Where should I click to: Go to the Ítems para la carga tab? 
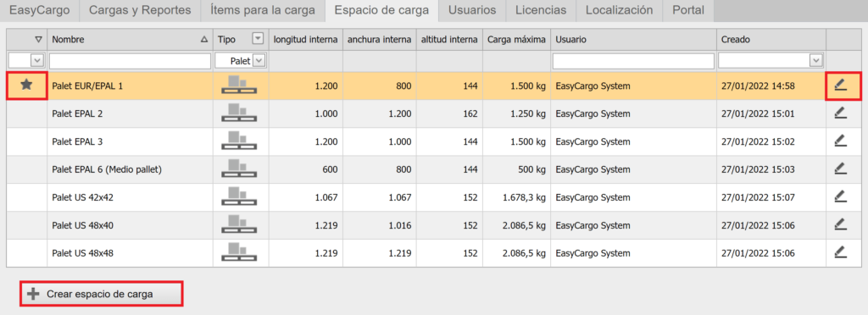(263, 10)
